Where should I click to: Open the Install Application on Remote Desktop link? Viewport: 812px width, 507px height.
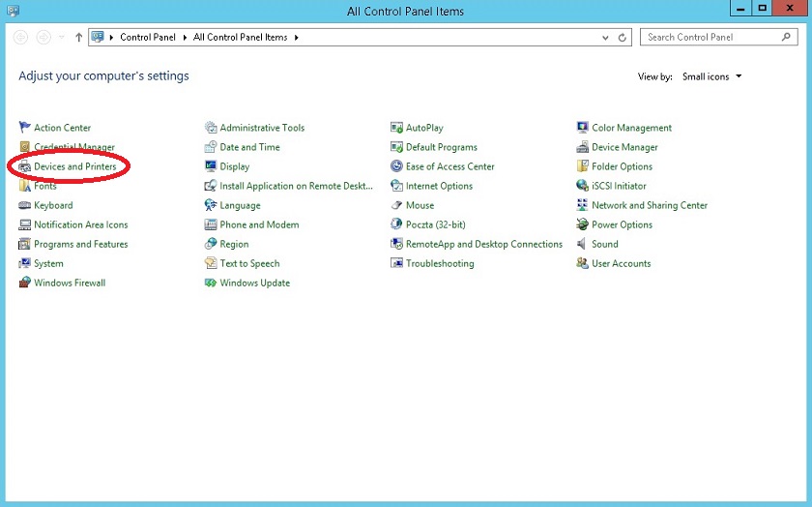[x=296, y=186]
